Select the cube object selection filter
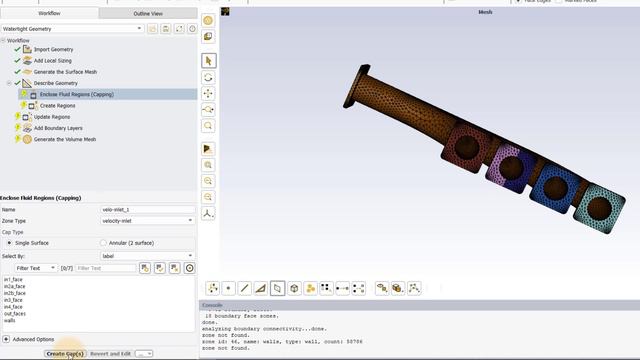The height and width of the screenshot is (360, 640). [x=294, y=288]
